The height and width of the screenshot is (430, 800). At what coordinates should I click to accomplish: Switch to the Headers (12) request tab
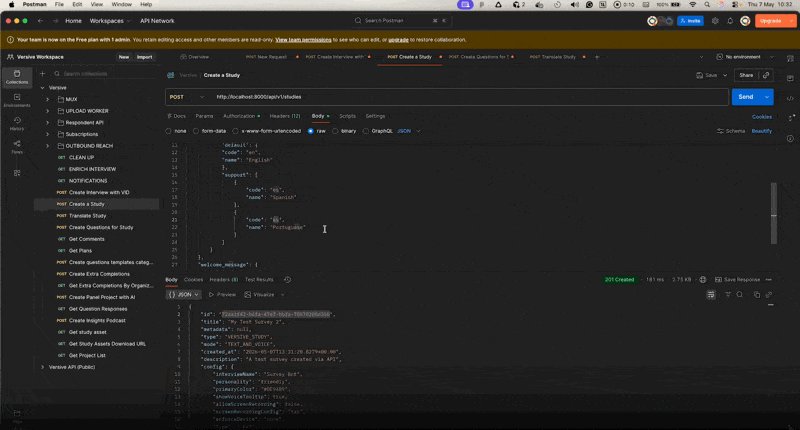(285, 116)
